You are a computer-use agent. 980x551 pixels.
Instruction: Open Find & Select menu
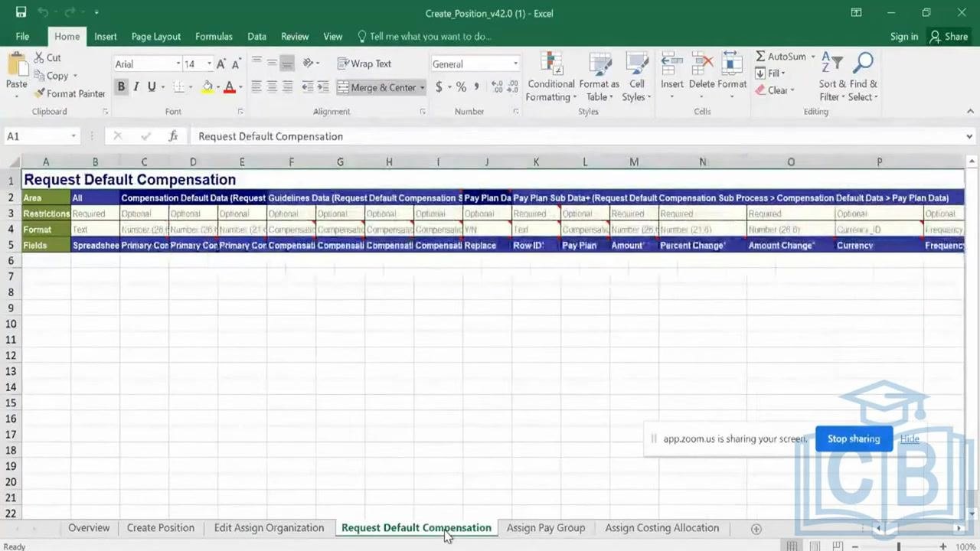(863, 78)
